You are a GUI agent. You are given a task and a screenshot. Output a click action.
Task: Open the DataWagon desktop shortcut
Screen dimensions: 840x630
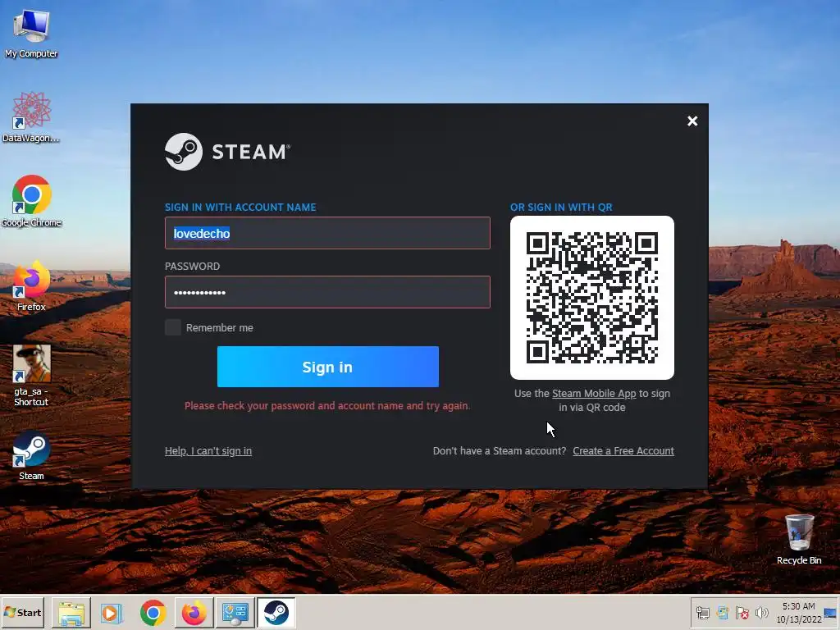point(31,116)
